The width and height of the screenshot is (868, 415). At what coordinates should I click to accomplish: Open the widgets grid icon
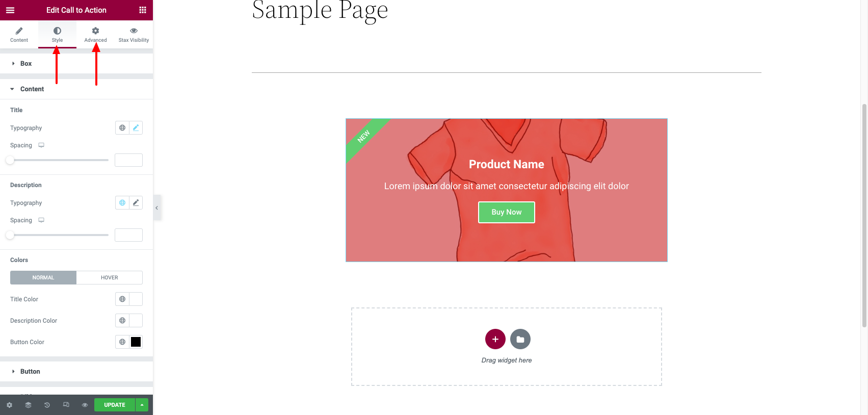[x=143, y=10]
